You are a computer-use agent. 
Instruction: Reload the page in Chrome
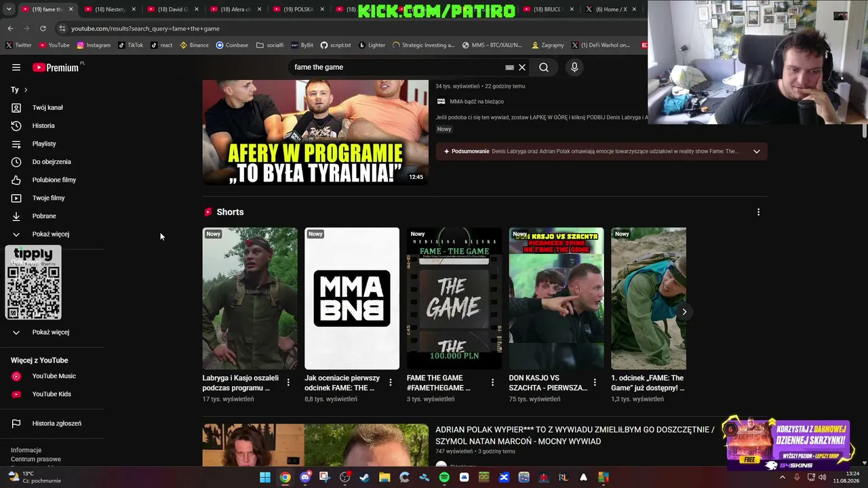click(x=43, y=28)
